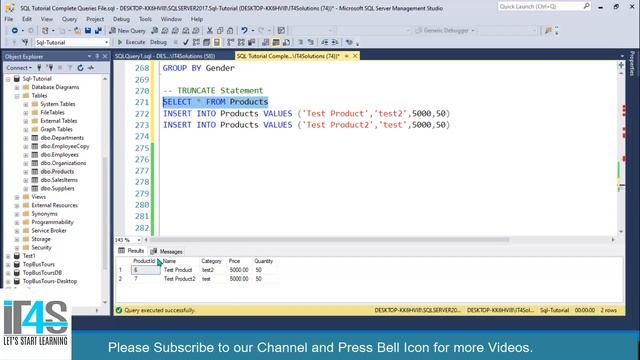Image resolution: width=640 pixels, height=360 pixels.
Task: Expand the dbo.Products table node
Action: pos(26,172)
